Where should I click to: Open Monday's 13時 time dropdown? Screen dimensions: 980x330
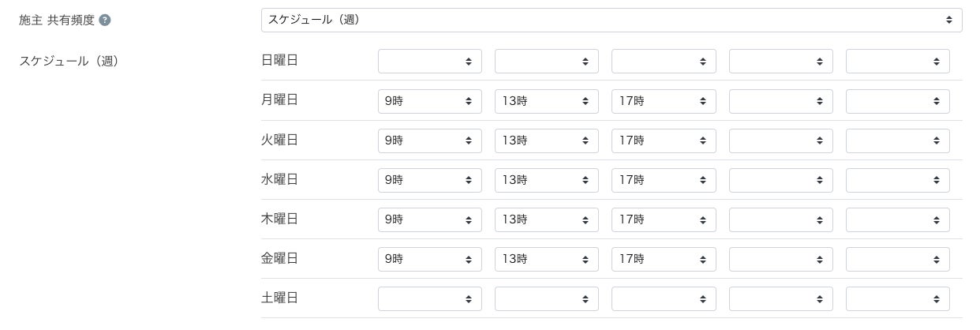[546, 101]
